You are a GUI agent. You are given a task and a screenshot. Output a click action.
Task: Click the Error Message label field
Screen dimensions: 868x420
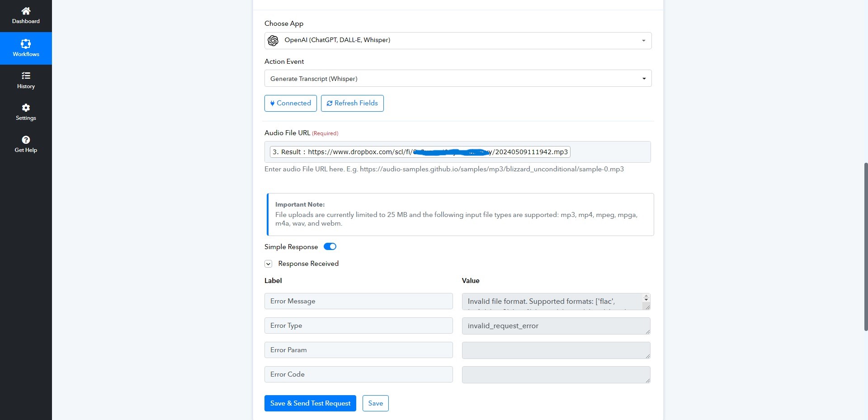pos(359,301)
